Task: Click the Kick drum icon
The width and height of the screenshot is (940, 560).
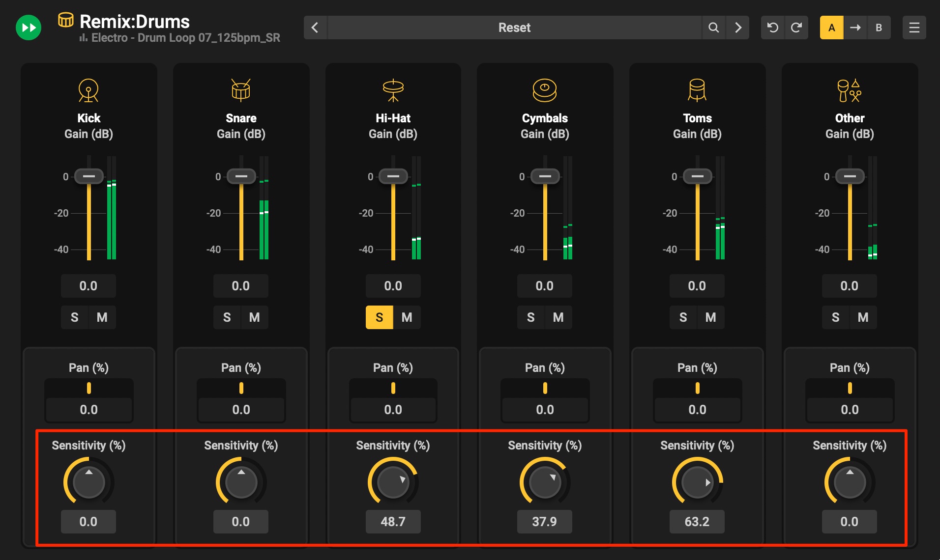Action: point(88,90)
